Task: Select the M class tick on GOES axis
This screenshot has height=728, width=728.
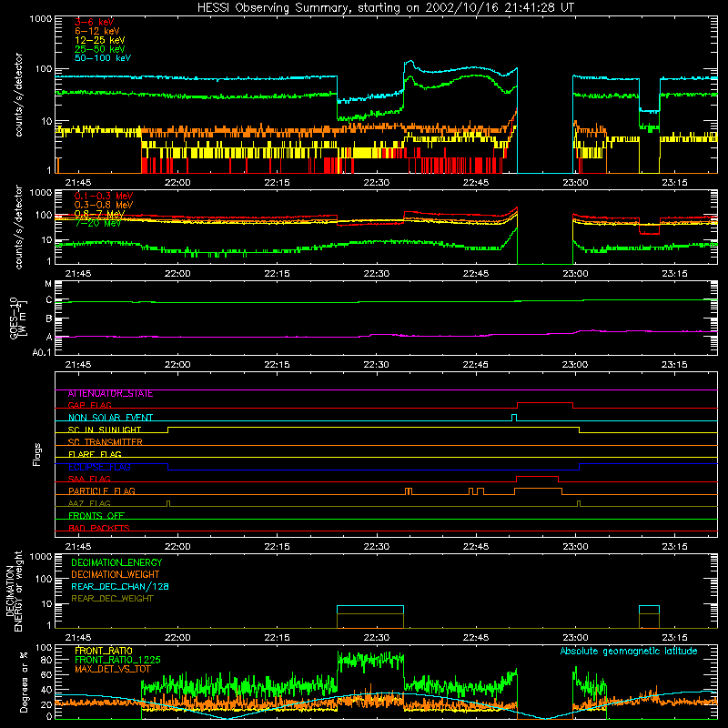Action: click(x=48, y=284)
